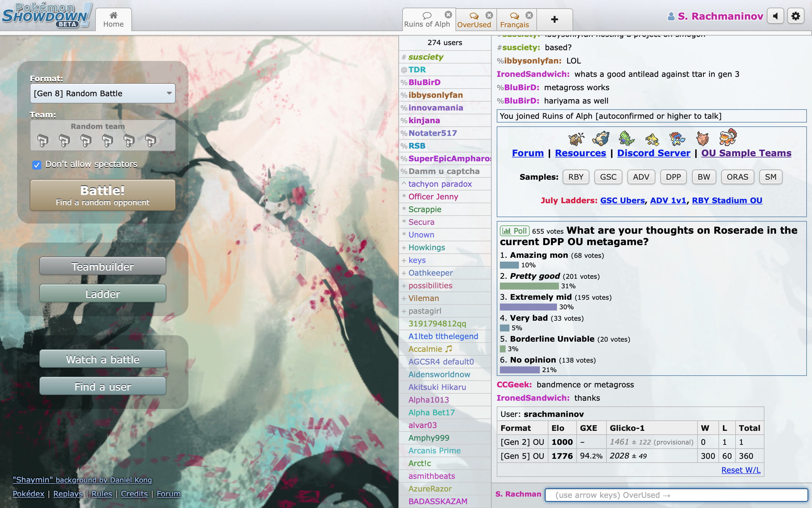Open the Discord Server link
This screenshot has width=812, height=508.
654,153
